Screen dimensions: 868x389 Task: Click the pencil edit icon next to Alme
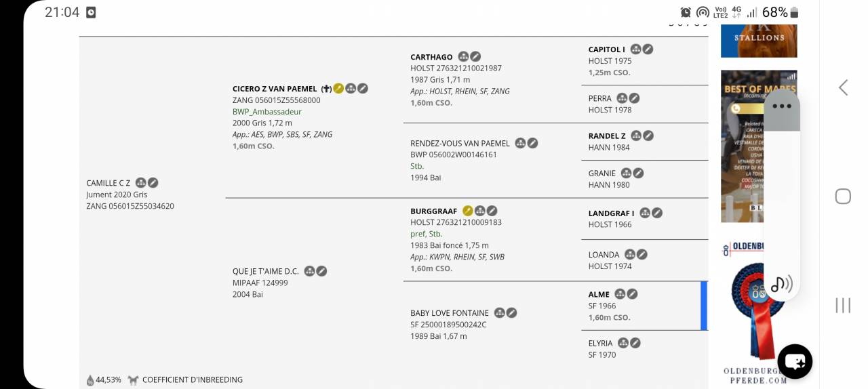pyautogui.click(x=632, y=294)
